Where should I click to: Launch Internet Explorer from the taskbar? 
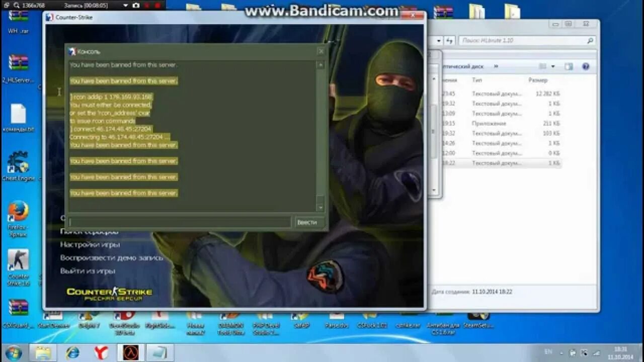71,352
